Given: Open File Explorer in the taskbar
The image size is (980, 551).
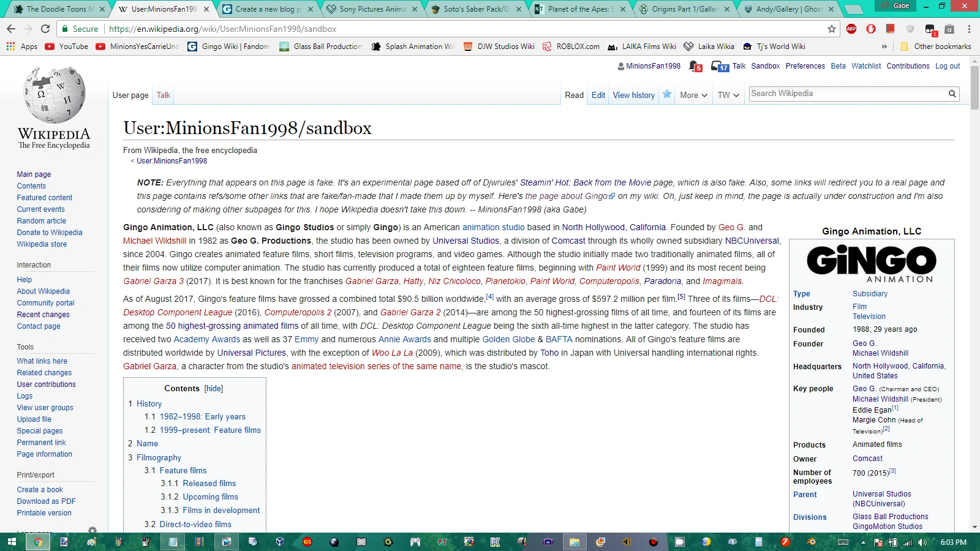Looking at the screenshot, I should point(574,542).
